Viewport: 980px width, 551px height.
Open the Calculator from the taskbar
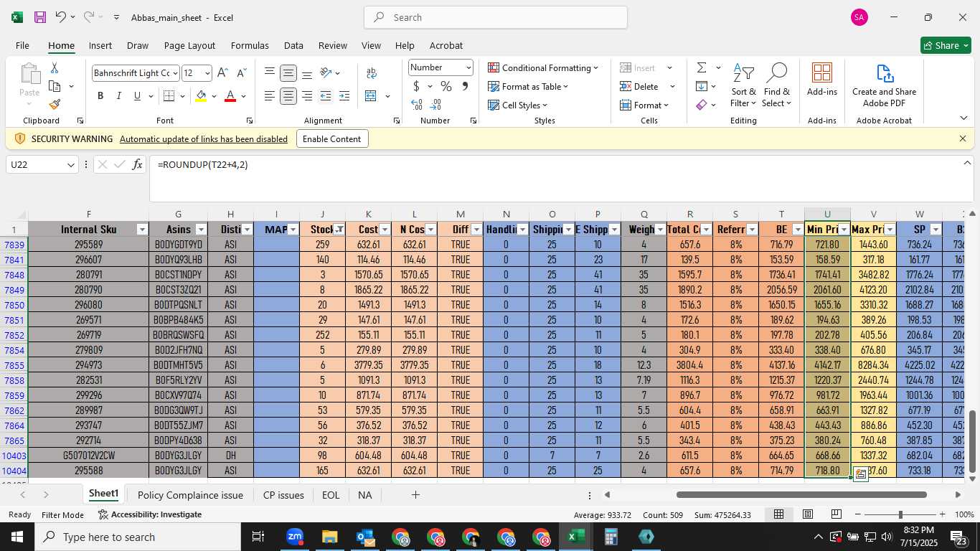click(611, 537)
